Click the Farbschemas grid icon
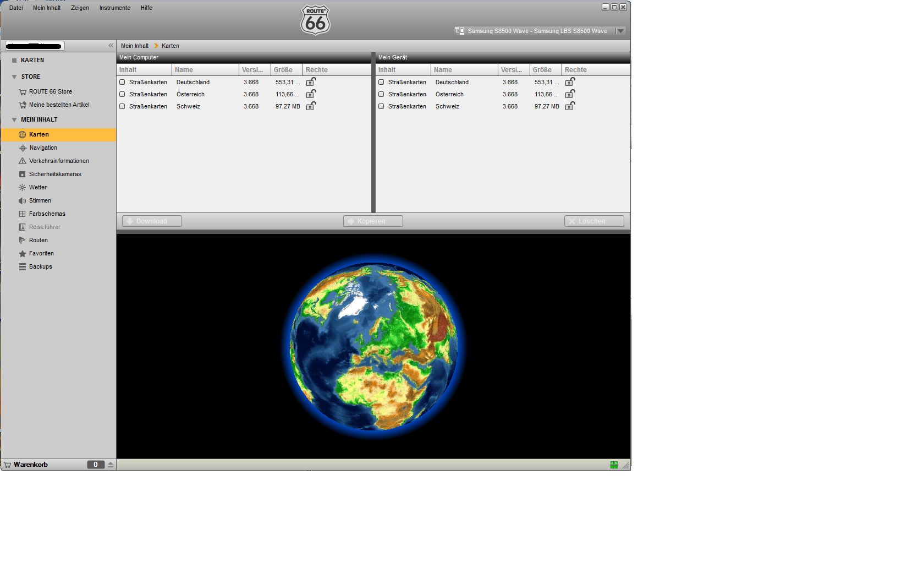 [x=23, y=214]
